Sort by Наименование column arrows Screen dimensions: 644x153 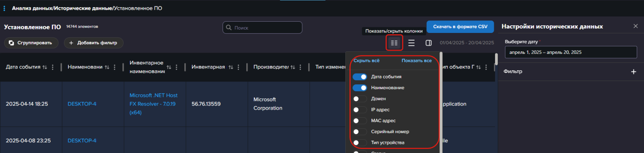point(107,67)
